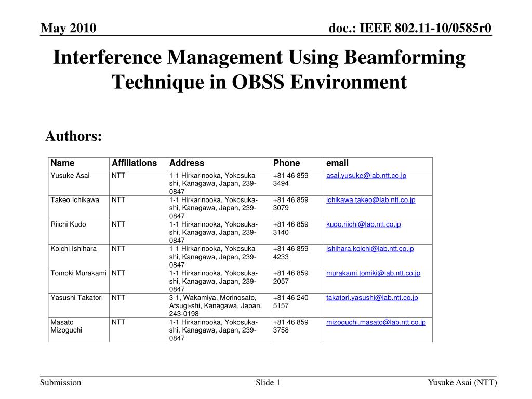Click the 'Authors:' heading
This screenshot has width=532, height=399.
point(74,136)
